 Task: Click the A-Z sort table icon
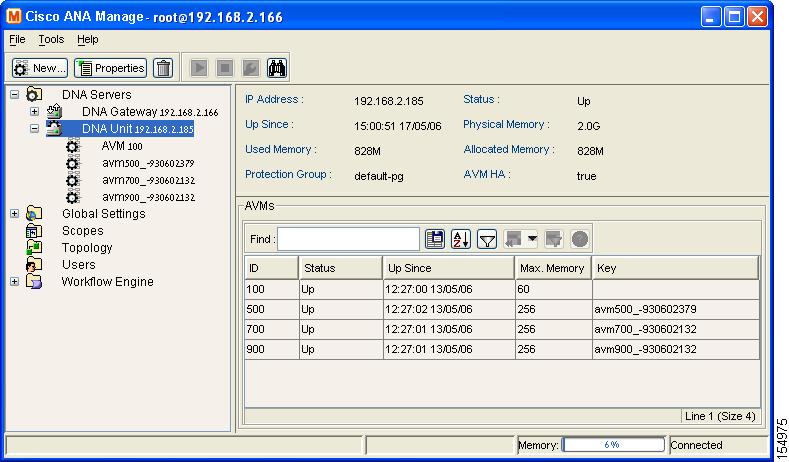click(461, 239)
